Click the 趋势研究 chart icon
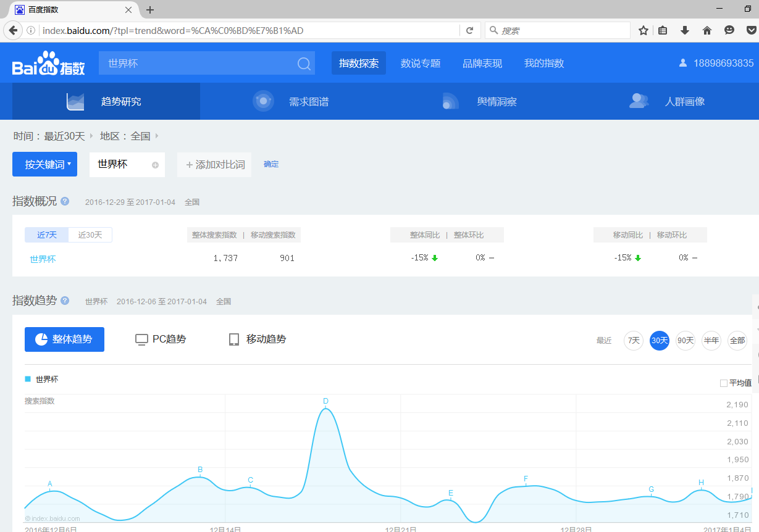 point(75,101)
